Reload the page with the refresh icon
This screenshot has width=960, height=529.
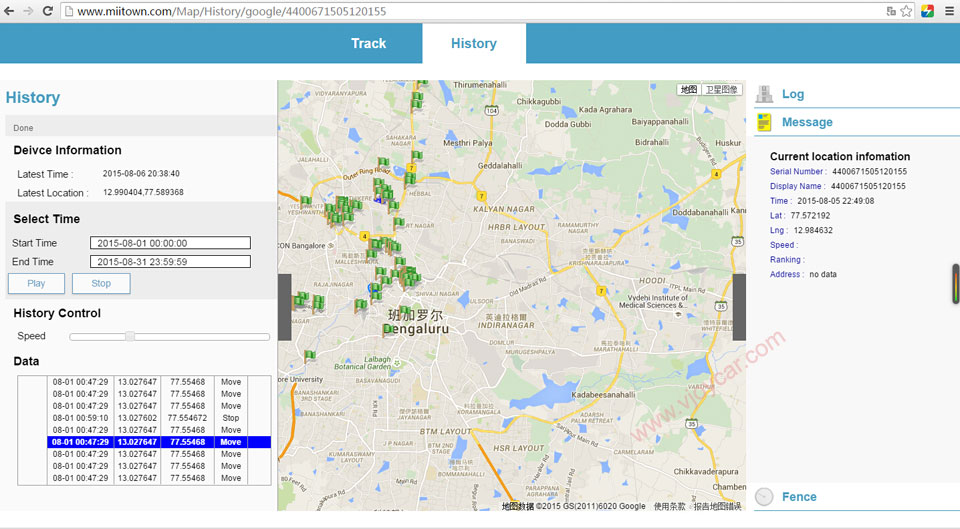tap(48, 11)
